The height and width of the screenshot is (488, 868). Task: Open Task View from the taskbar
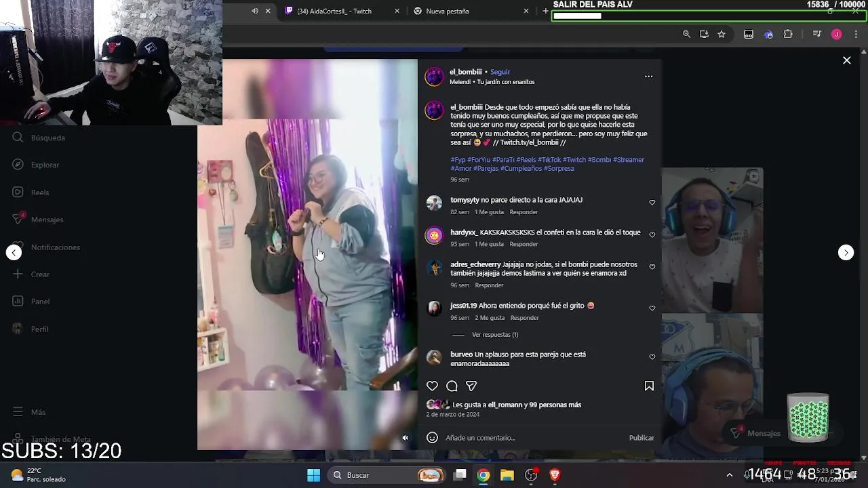tap(460, 475)
